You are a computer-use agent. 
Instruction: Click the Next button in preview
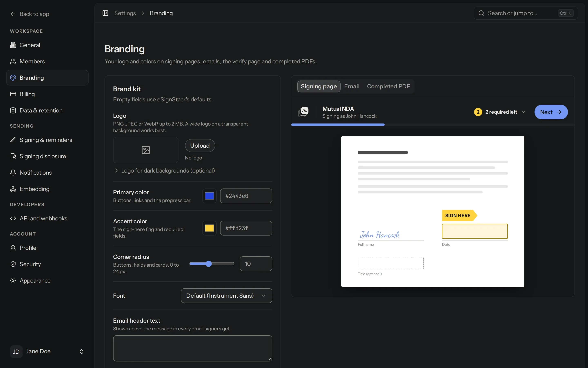pos(551,112)
